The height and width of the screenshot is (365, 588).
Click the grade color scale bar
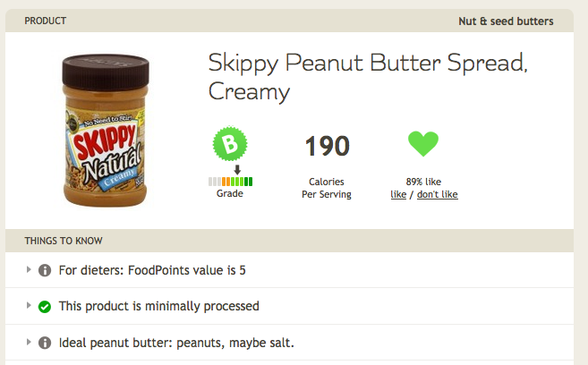coord(230,182)
